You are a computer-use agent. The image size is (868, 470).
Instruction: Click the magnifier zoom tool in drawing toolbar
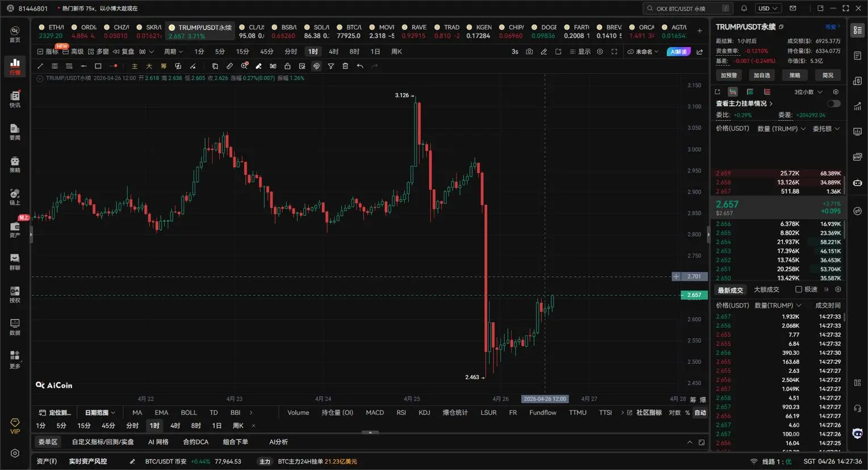click(x=244, y=66)
